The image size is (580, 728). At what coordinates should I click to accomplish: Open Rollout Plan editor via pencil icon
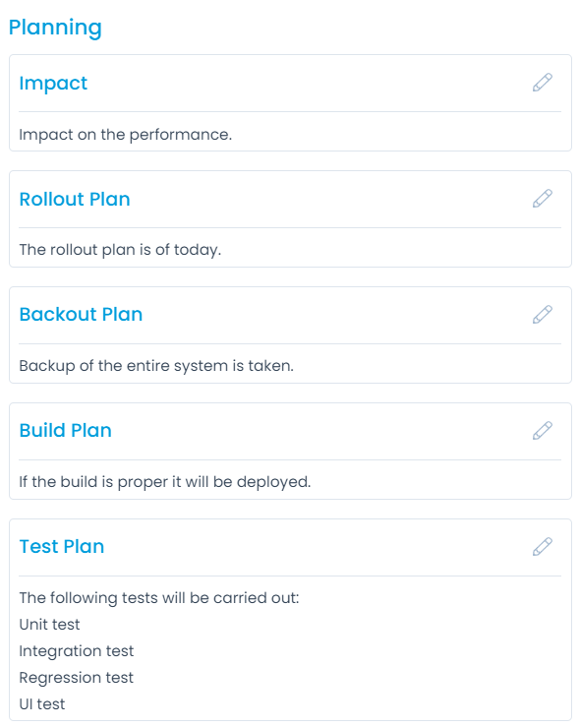click(542, 199)
